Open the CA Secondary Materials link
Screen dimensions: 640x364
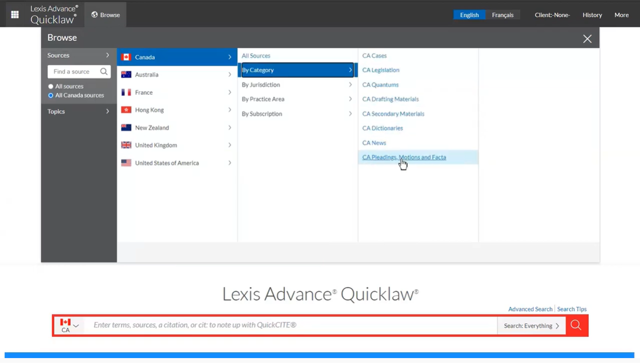[393, 114]
